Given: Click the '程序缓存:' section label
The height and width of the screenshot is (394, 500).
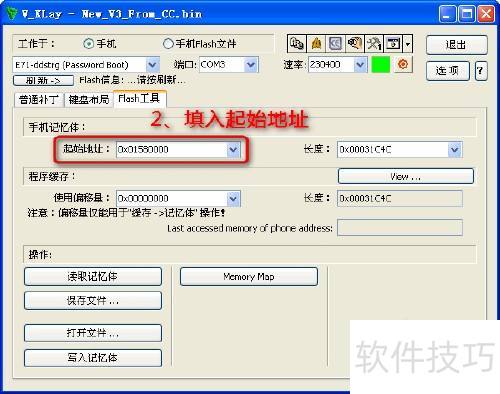Looking at the screenshot, I should point(52,176).
